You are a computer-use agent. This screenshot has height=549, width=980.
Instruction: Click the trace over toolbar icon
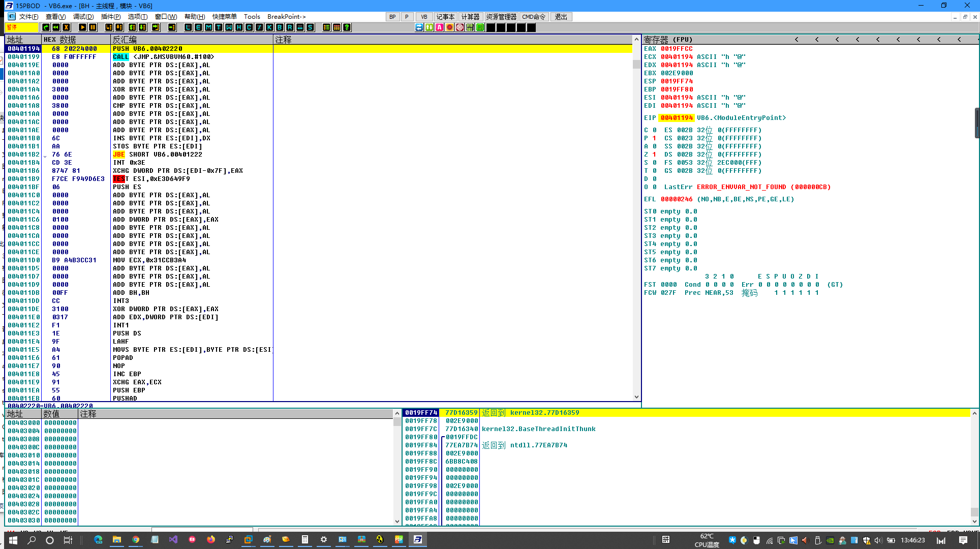point(142,27)
